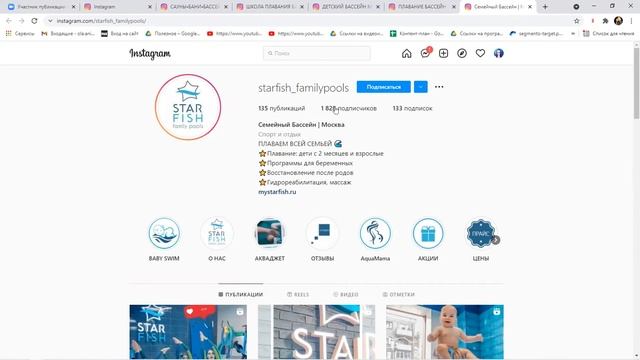This screenshot has width=640, height=360.
Task: Open the three-dots profile options
Action: (x=439, y=87)
